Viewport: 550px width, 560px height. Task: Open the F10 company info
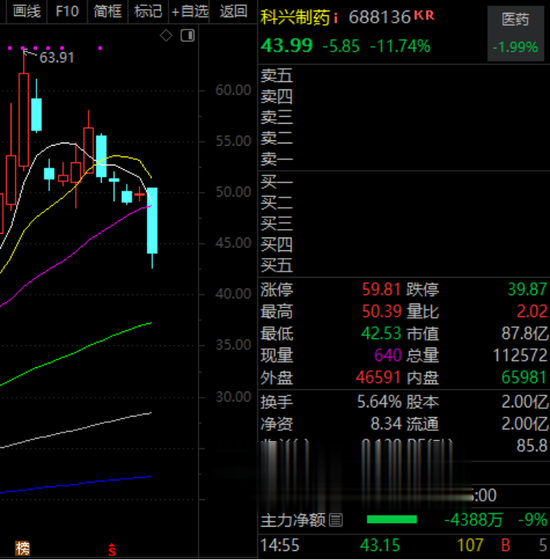point(67,11)
